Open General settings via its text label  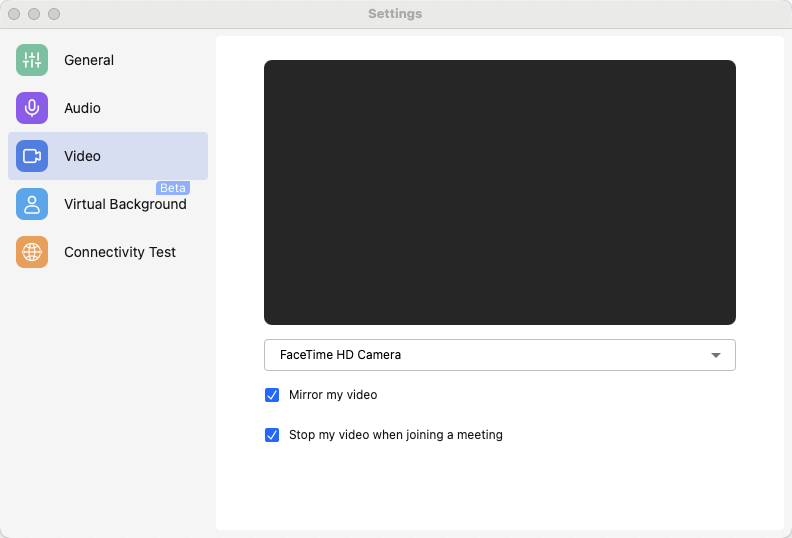[89, 60]
